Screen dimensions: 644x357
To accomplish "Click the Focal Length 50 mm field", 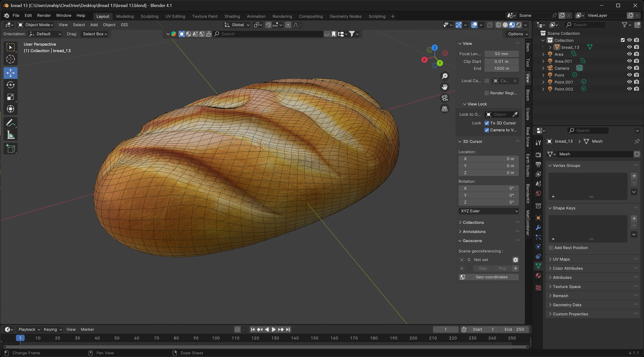I will click(x=501, y=54).
